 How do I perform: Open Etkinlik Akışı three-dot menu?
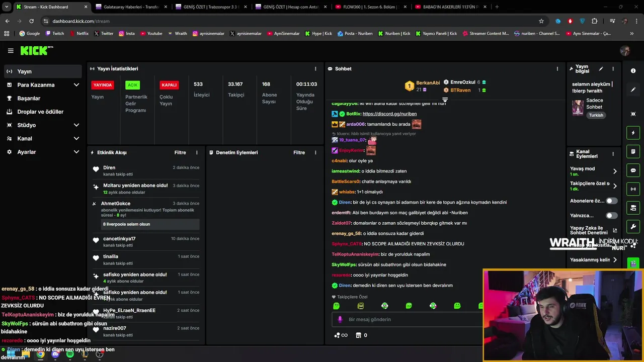pos(197,152)
